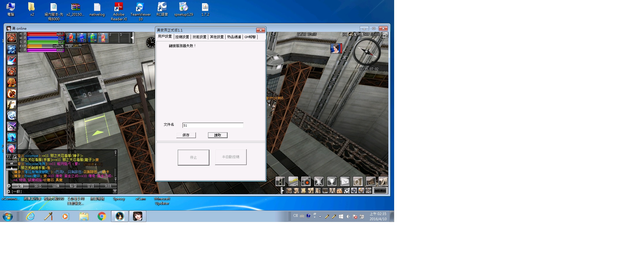This screenshot has width=644, height=263.
Task: Select the ice fist skill slot 9
Action: click(x=12, y=137)
